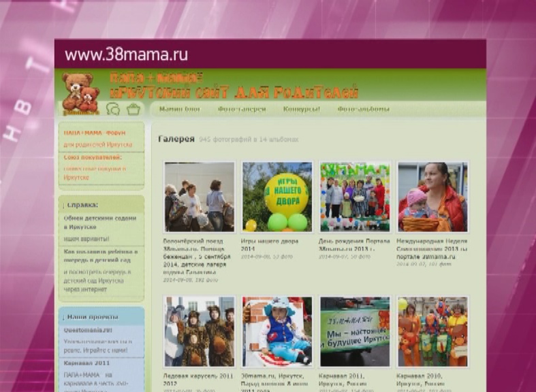Click the Волонтёрский поезд album title
The height and width of the screenshot is (392, 536).
coord(197,257)
